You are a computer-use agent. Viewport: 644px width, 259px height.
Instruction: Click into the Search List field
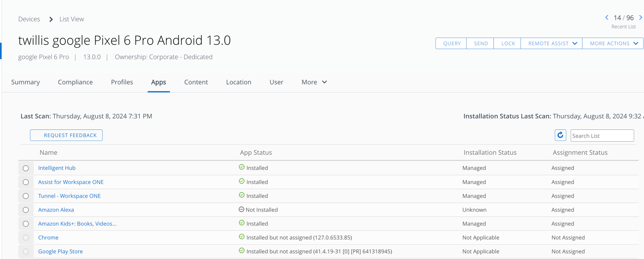[602, 136]
